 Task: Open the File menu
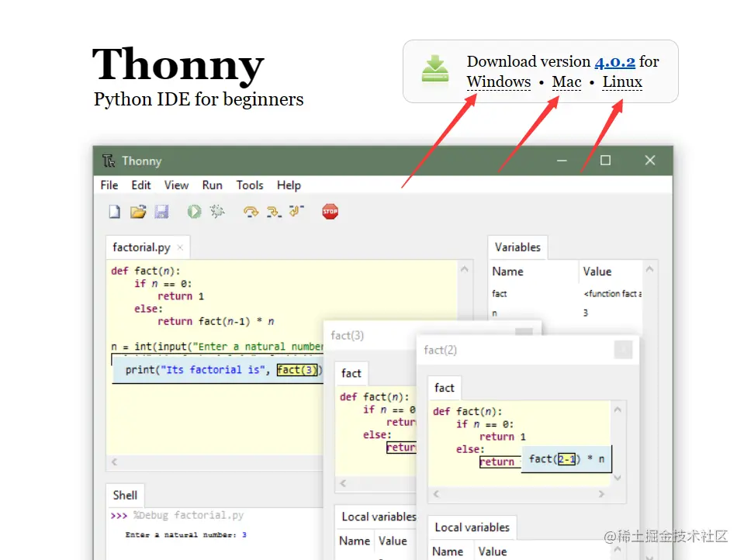109,185
